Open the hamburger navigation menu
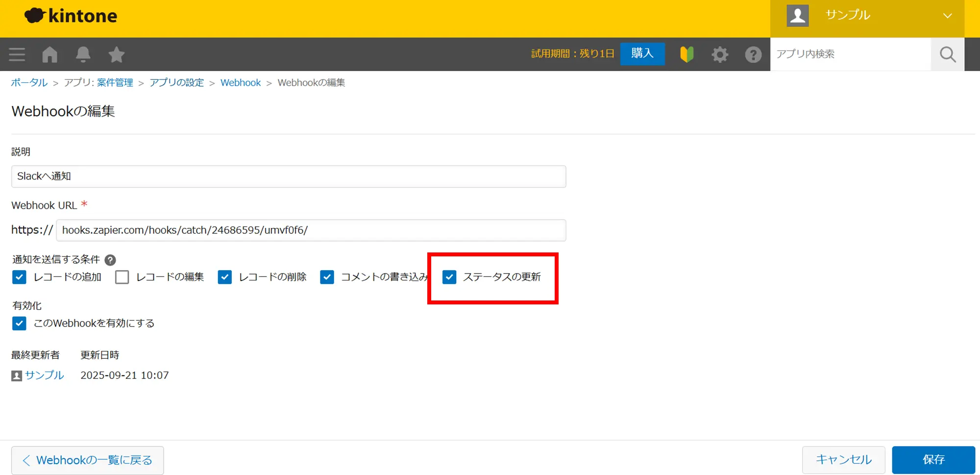The image size is (980, 475). coord(17,54)
